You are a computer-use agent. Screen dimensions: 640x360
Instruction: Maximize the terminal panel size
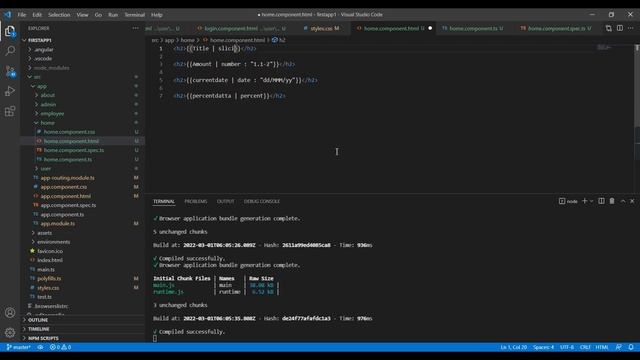pyautogui.click(x=623, y=201)
